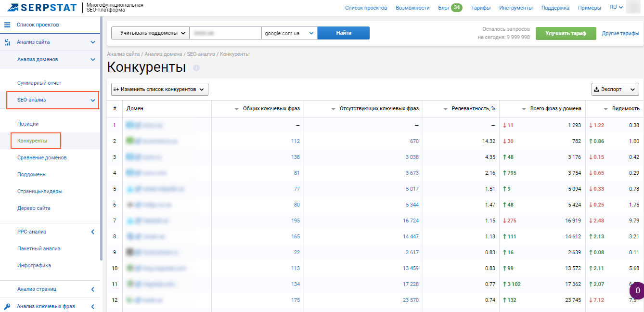This screenshot has height=312, width=644.
Task: Collapse the sidebar via hamburger icon
Action: pyautogui.click(x=6, y=24)
